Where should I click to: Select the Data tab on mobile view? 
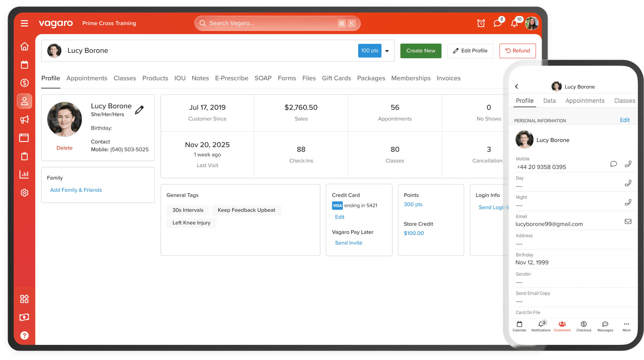[549, 101]
